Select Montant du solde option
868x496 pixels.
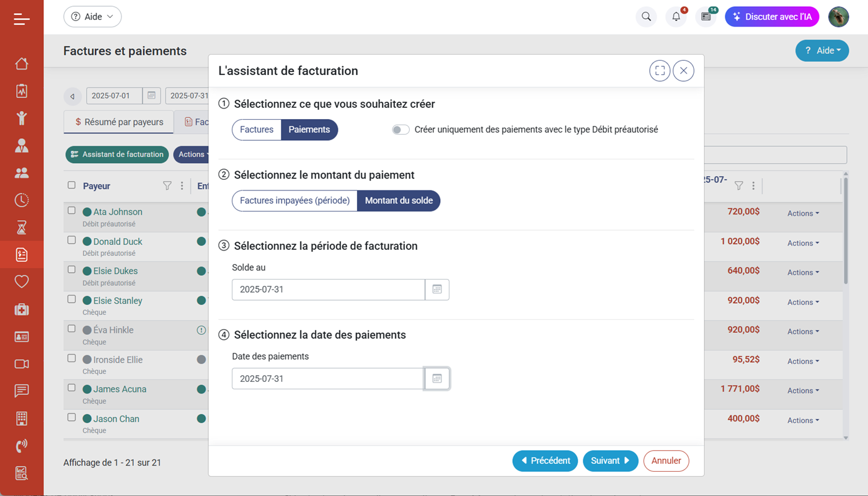399,201
